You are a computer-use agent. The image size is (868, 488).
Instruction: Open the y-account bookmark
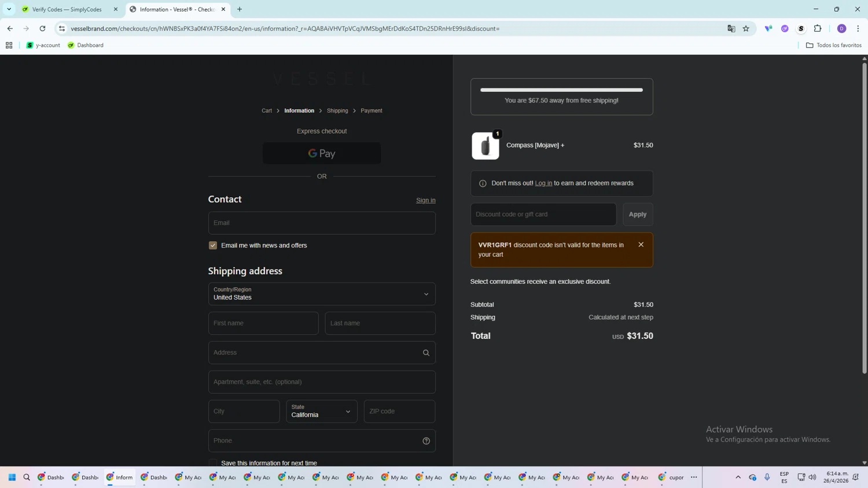[43, 45]
